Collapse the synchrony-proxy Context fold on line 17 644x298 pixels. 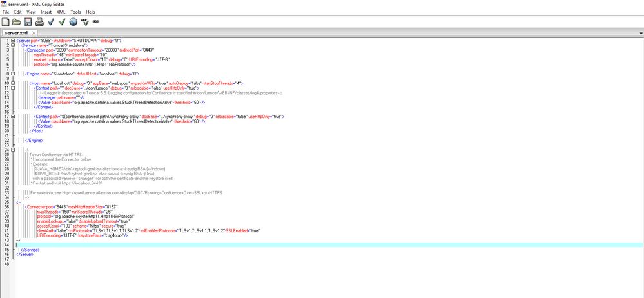click(x=13, y=116)
